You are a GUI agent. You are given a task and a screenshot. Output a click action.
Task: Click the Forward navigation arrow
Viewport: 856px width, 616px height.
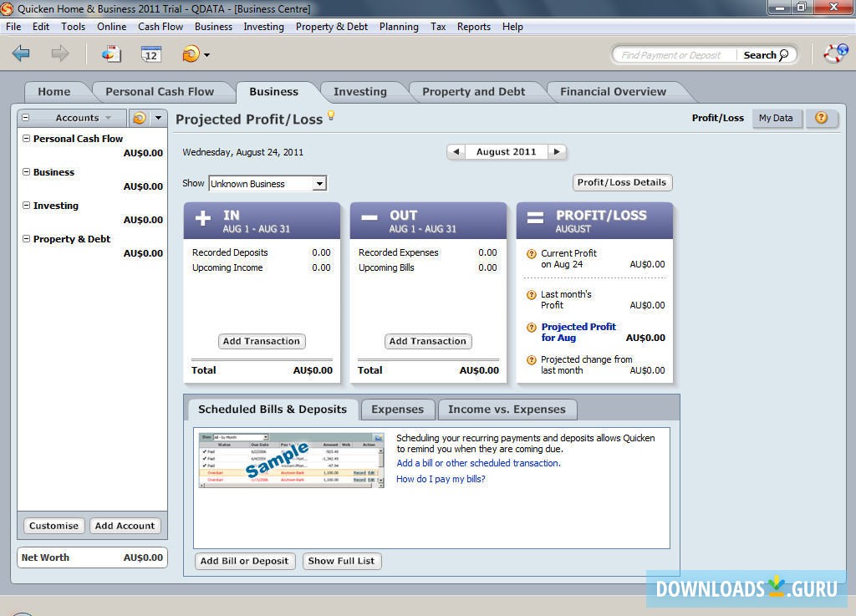(58, 53)
